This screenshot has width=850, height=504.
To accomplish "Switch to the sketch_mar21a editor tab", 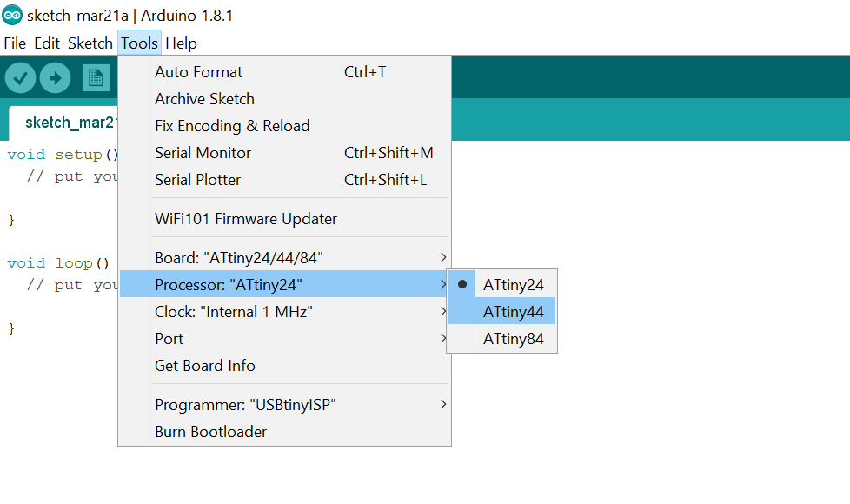I will 64,123.
